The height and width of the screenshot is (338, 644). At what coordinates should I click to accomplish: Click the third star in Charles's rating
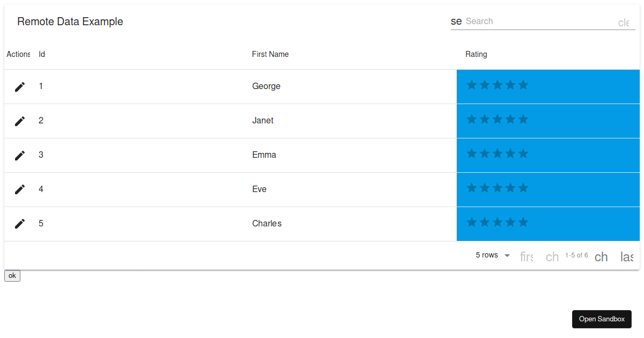[x=497, y=222]
